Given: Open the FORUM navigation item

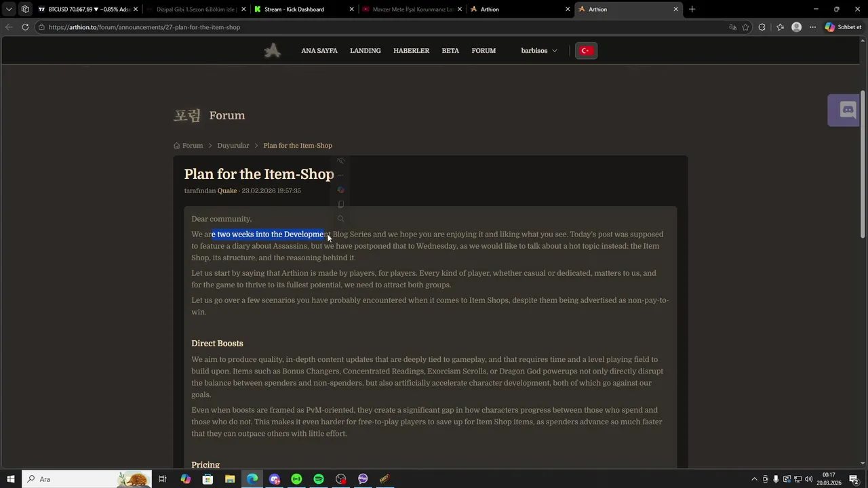Looking at the screenshot, I should point(484,51).
